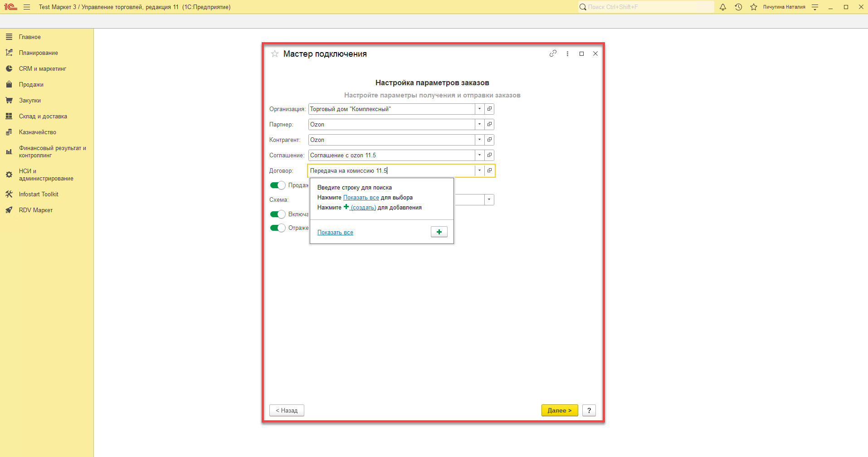Go to Склад и доставка section

[x=43, y=117]
